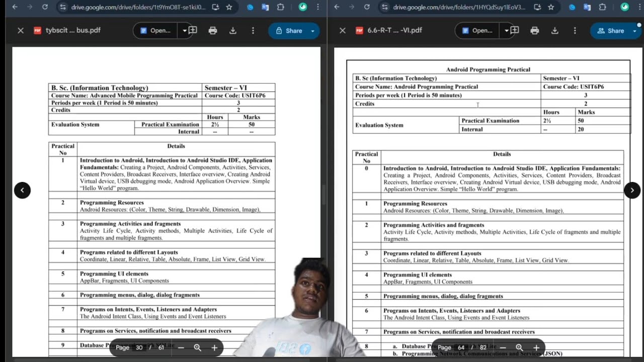Image resolution: width=644 pixels, height=362 pixels.
Task: Click Share button in left window
Action: pos(288,31)
